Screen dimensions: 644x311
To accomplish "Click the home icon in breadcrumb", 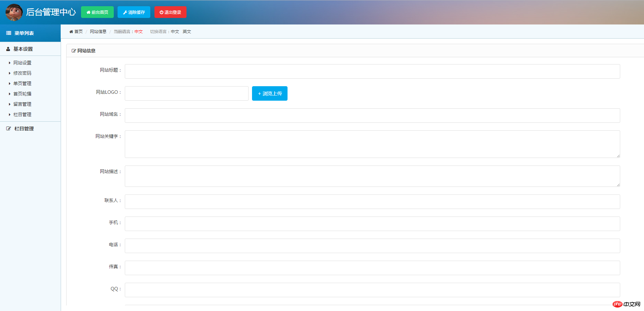I will (x=71, y=31).
